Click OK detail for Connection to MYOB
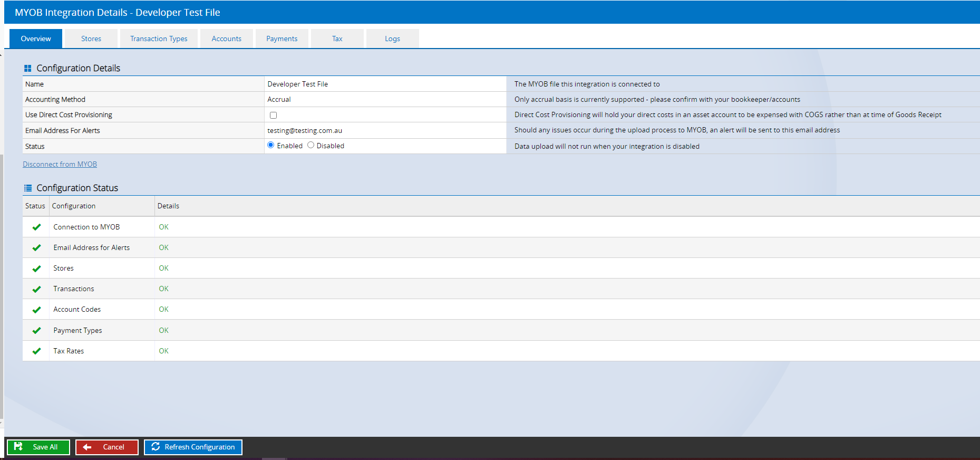 (x=164, y=227)
